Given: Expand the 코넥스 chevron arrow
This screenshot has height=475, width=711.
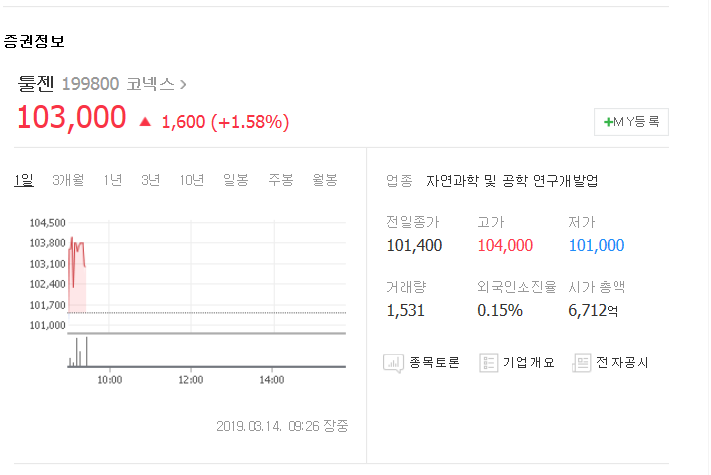Looking at the screenshot, I should [x=183, y=84].
